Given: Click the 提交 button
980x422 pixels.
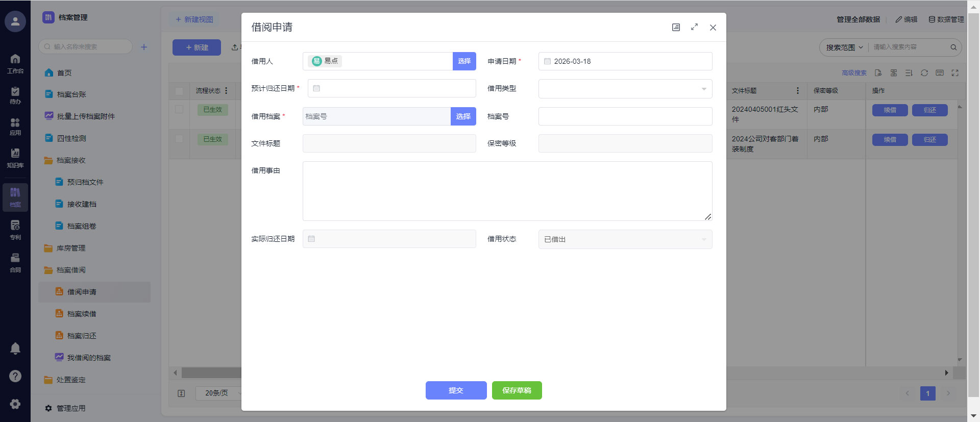Looking at the screenshot, I should click(x=456, y=390).
